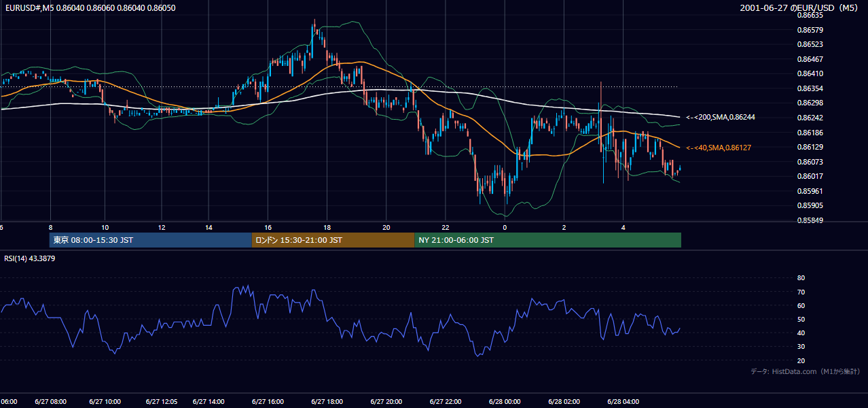Click price level 0.85849 on axis
Viewport: 868px width, 408px height.
coord(810,220)
